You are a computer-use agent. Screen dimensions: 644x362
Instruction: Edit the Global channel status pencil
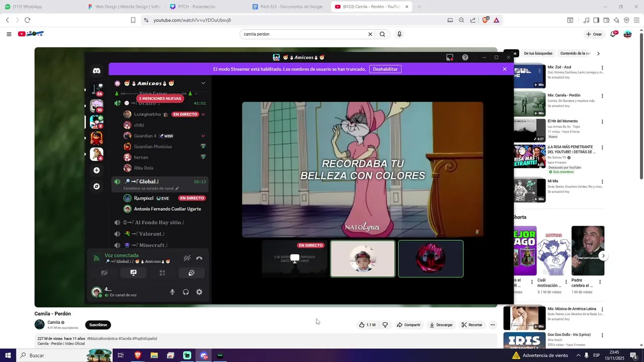[177, 189]
